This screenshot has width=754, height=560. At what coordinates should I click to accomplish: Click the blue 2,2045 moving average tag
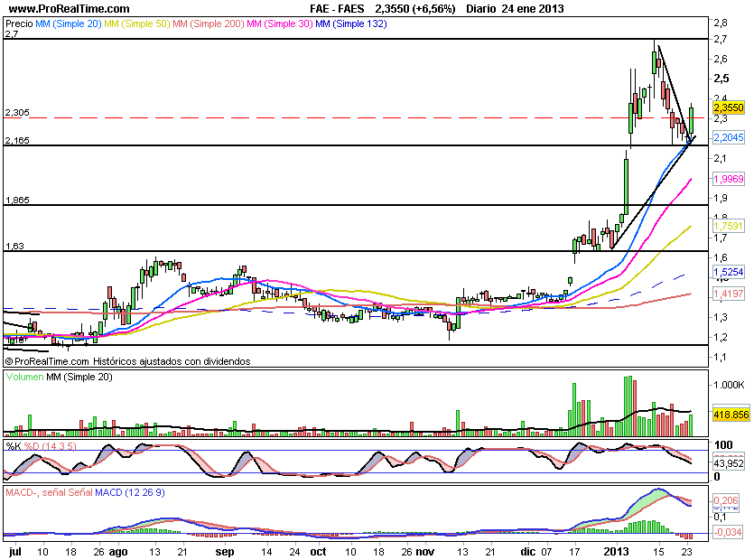tap(728, 137)
